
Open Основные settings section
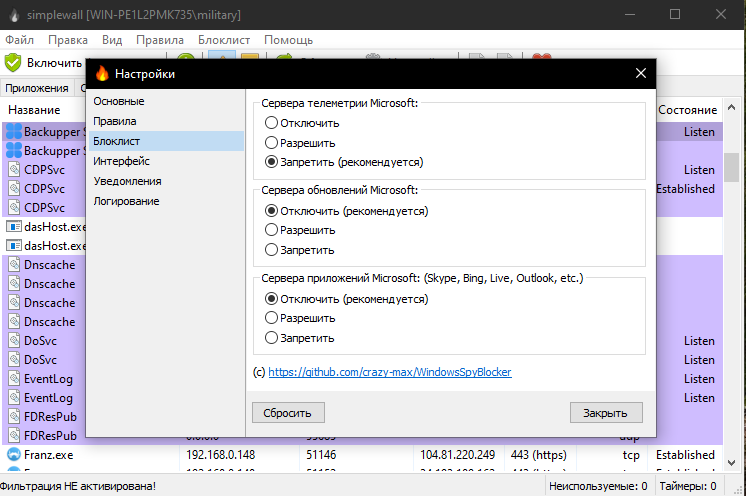166,101
